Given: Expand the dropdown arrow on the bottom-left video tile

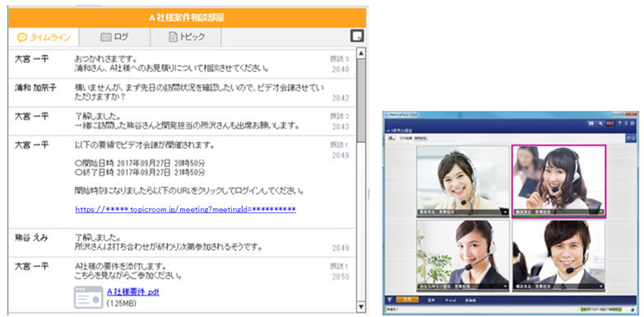Looking at the screenshot, I should coord(505,287).
